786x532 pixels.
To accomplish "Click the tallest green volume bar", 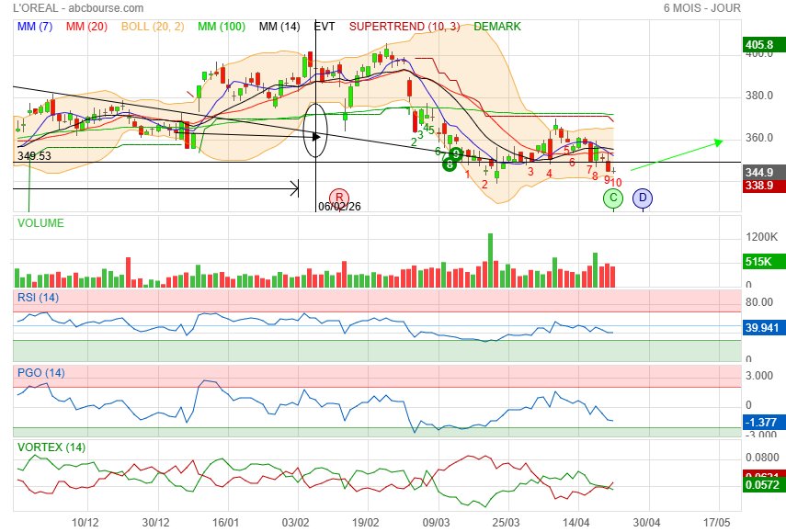I will point(490,260).
